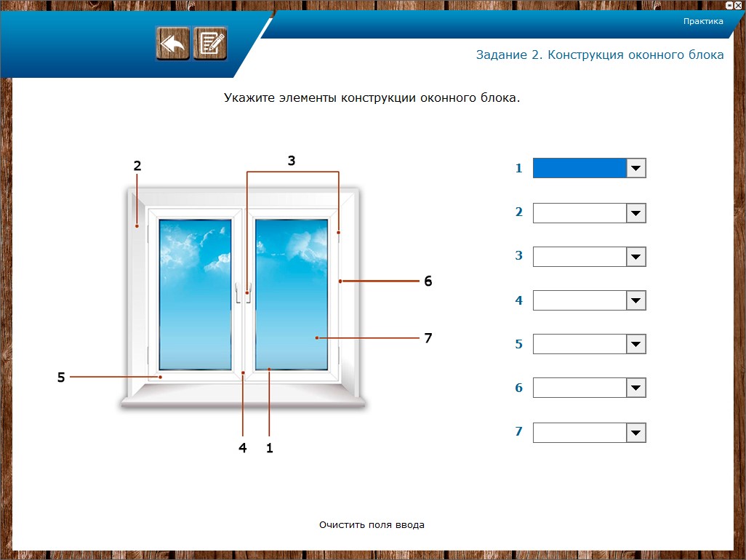746x560 pixels.
Task: Click the back arrow icon
Action: click(172, 44)
